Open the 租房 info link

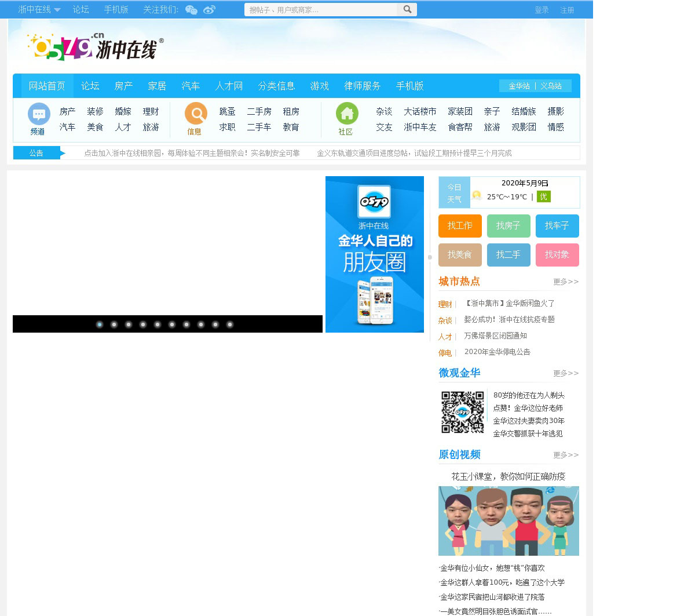coord(291,111)
